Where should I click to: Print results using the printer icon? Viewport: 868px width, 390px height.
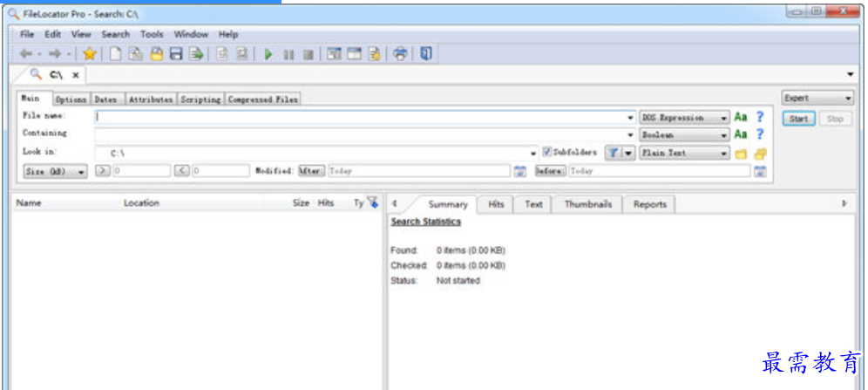tap(400, 54)
